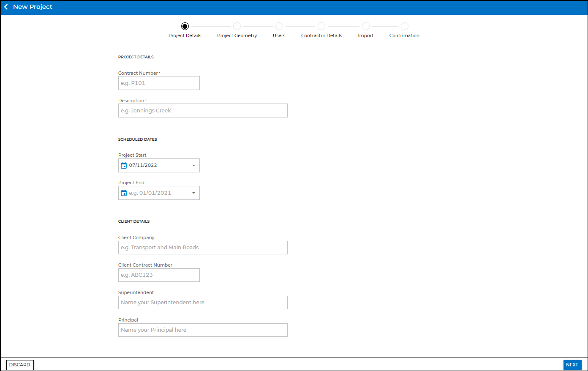Select the Contractor Details step circle
Image resolution: width=588 pixels, height=371 pixels.
(x=321, y=26)
